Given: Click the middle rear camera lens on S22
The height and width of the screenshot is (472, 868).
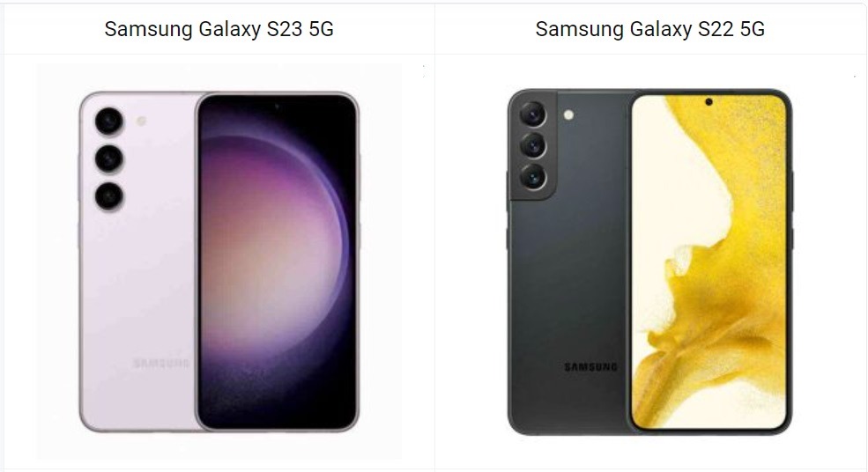Looking at the screenshot, I should click(532, 145).
